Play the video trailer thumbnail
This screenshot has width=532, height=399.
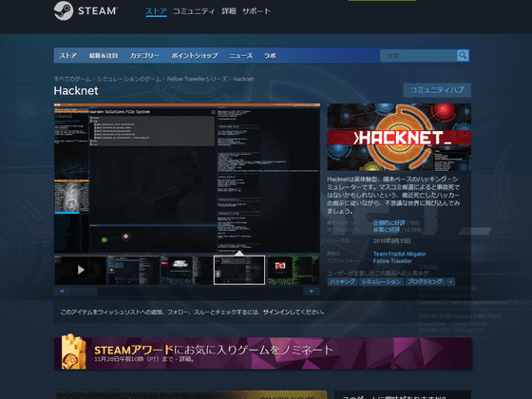coord(81,270)
